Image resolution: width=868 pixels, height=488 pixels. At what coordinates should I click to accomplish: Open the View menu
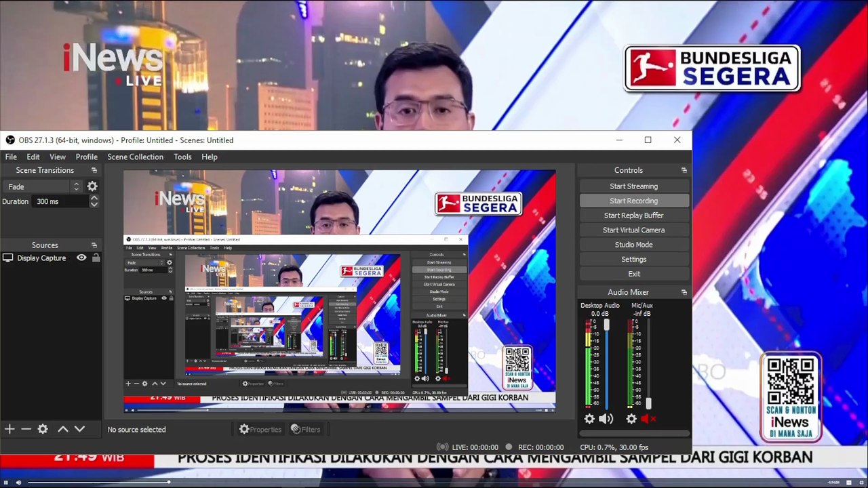[x=58, y=157]
